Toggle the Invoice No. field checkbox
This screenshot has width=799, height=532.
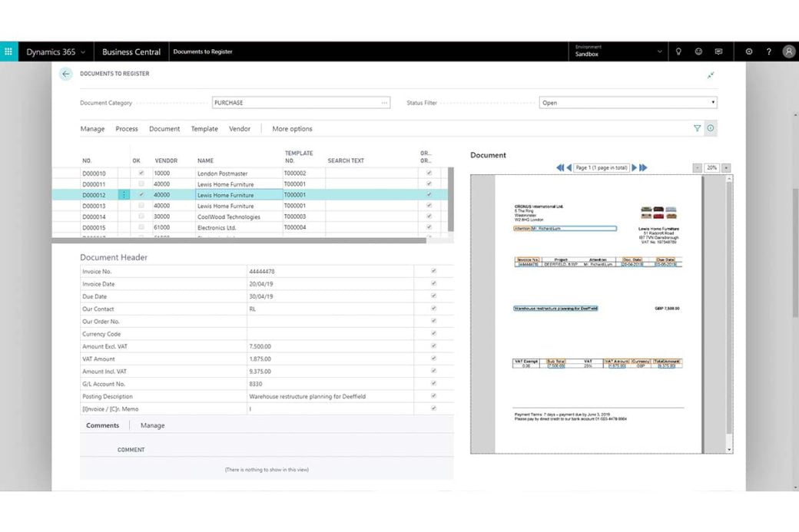(433, 271)
